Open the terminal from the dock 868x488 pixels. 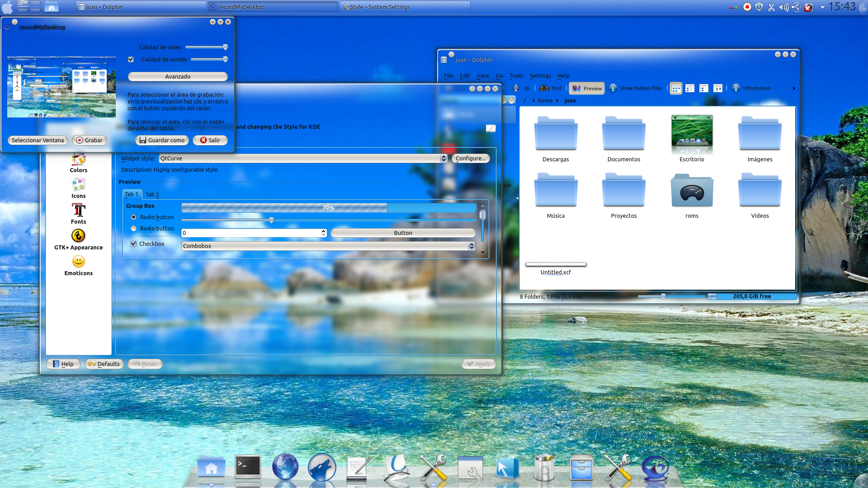(248, 467)
